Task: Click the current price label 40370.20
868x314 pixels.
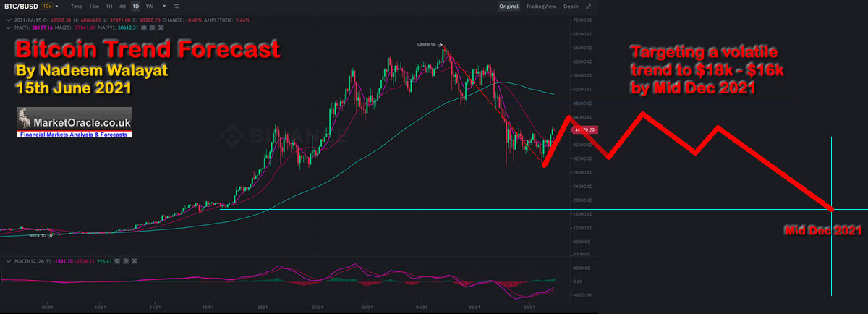Action: point(584,130)
